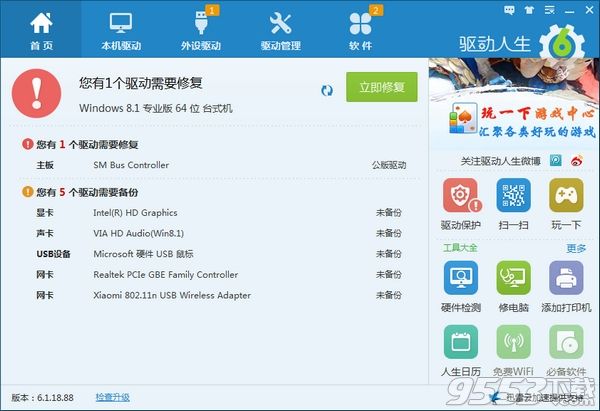Select the SM Bus Controller row
Image resolution: width=600 pixels, height=411 pixels.
tap(221, 165)
